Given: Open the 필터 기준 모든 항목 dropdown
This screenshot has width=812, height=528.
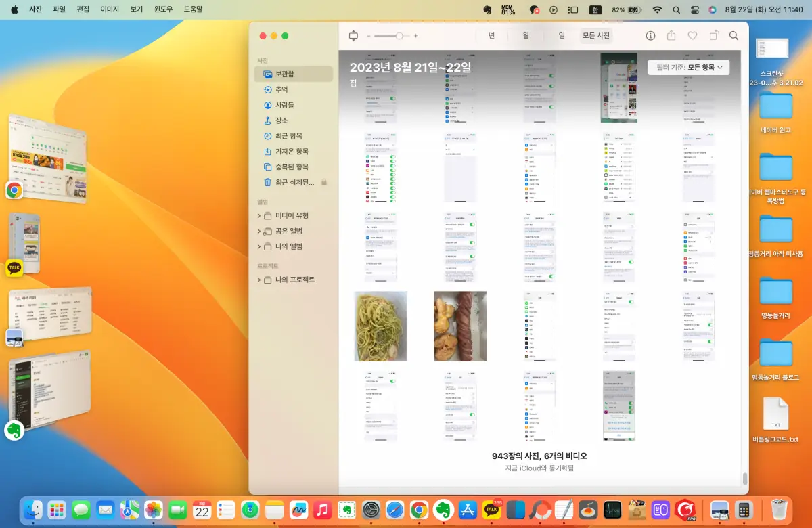Looking at the screenshot, I should pyautogui.click(x=688, y=67).
